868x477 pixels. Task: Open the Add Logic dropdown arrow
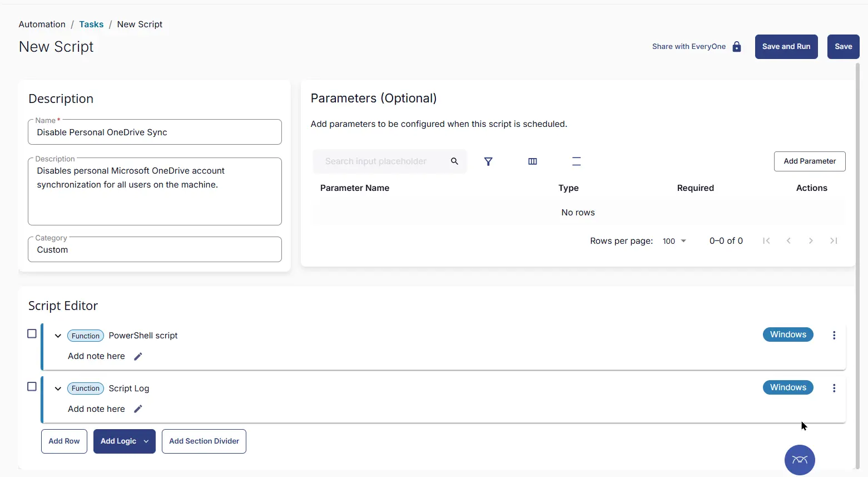(x=146, y=441)
